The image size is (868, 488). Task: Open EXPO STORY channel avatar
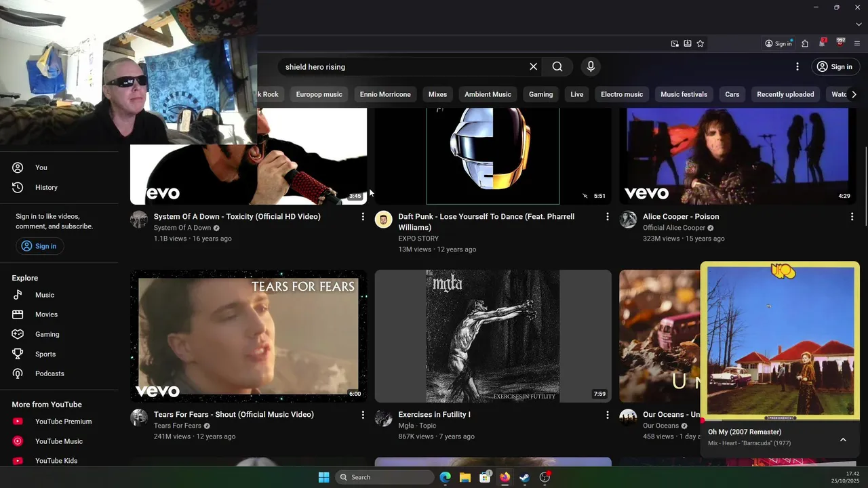pos(384,220)
